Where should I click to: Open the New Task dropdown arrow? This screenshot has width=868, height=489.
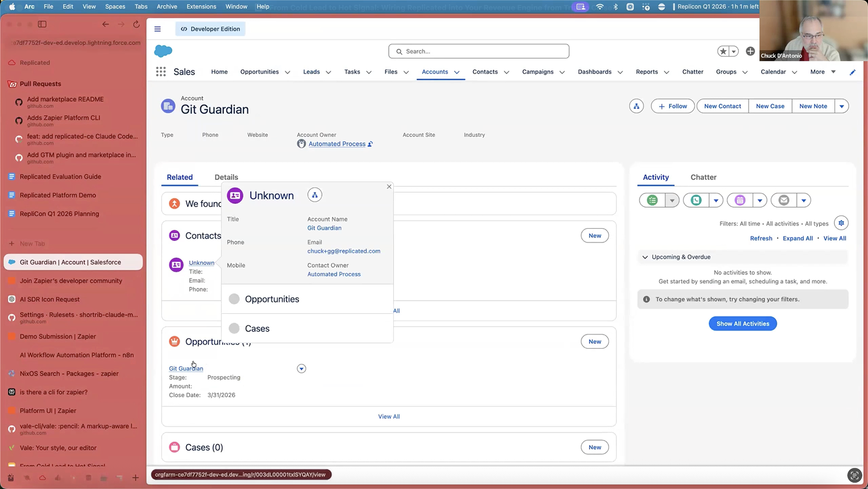coord(672,200)
